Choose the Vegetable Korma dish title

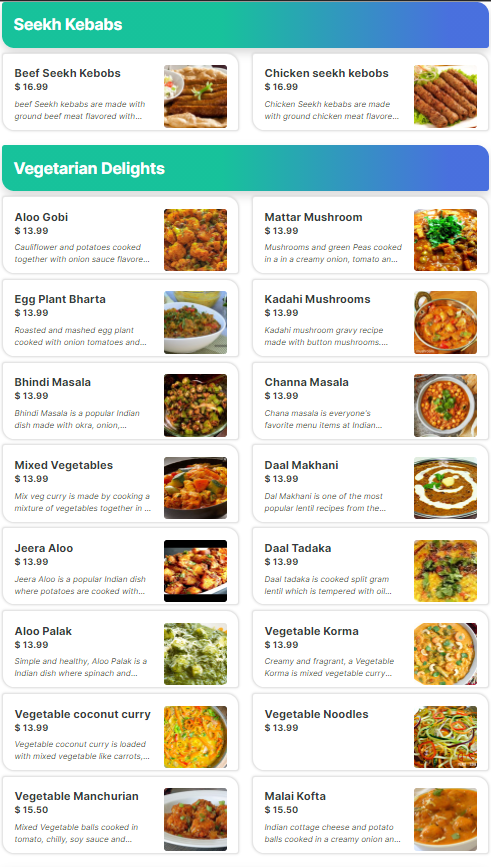[x=311, y=631]
